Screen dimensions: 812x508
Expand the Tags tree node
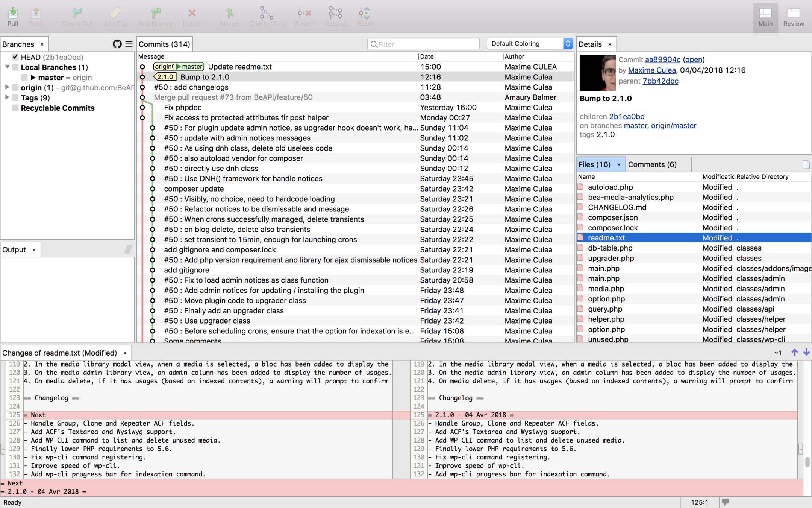click(x=7, y=97)
